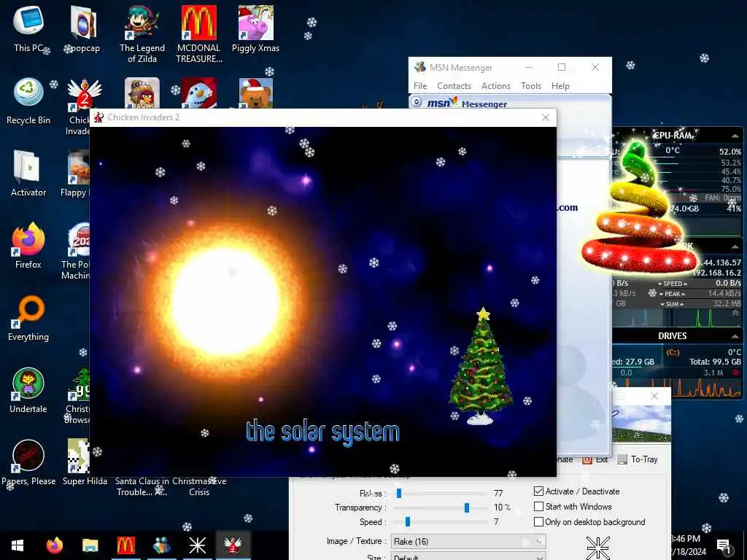747x560 pixels.
Task: Collapse the network gadget section
Action: (x=735, y=246)
